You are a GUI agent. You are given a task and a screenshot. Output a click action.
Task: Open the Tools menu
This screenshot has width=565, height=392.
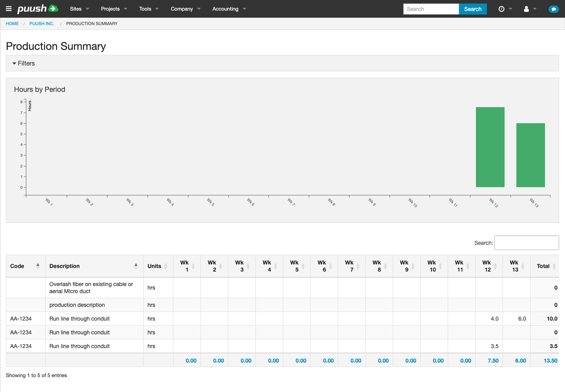(149, 9)
